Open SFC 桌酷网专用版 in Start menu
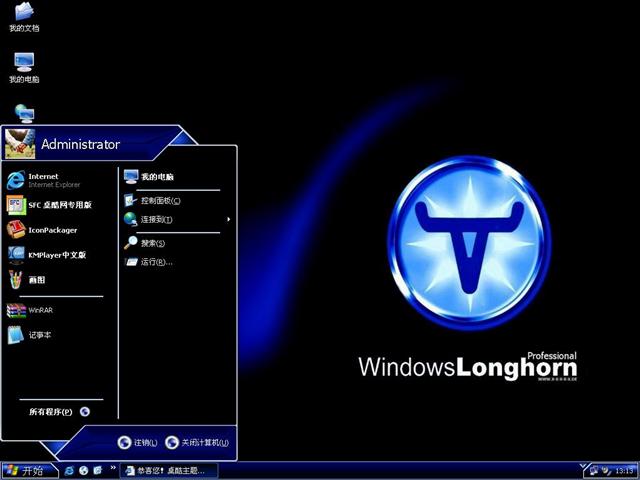 point(49,205)
